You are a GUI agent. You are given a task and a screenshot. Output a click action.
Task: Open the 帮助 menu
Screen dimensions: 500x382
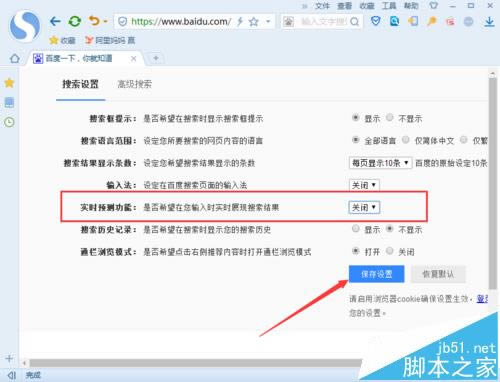411,6
